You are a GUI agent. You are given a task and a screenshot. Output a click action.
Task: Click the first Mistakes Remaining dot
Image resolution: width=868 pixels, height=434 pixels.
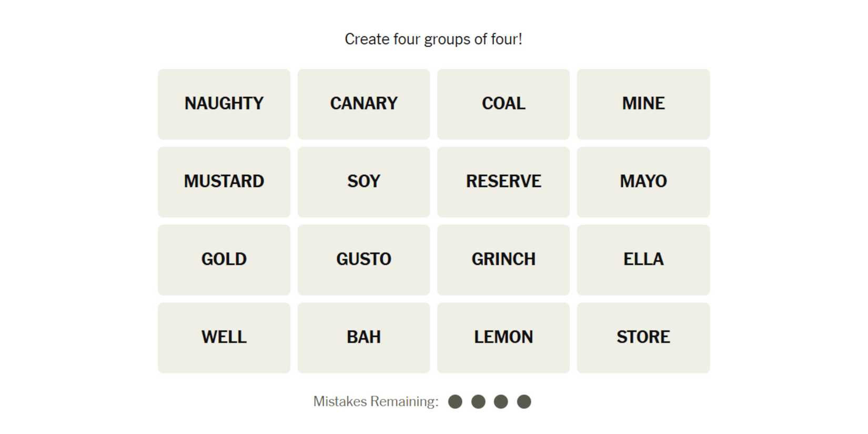point(455,402)
